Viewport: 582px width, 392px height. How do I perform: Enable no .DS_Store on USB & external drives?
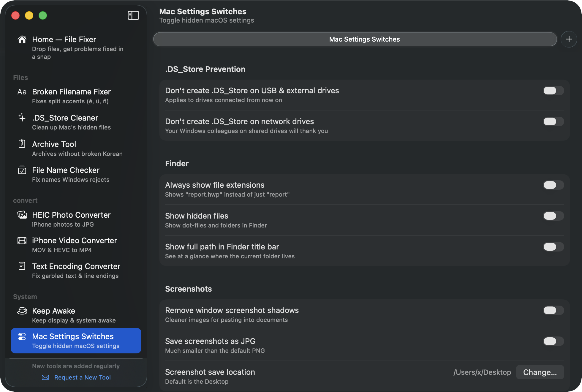click(553, 91)
